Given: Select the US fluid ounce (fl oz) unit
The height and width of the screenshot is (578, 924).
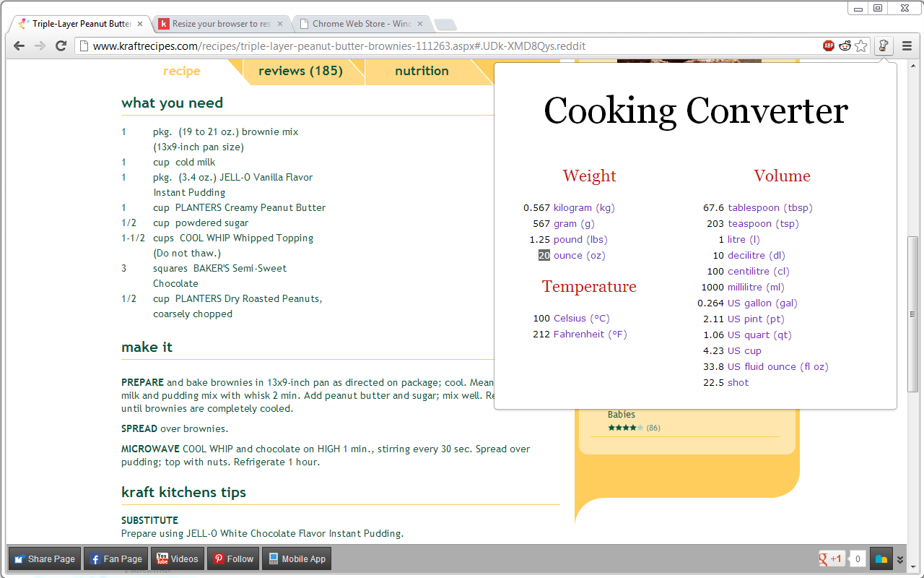Looking at the screenshot, I should click(x=778, y=366).
